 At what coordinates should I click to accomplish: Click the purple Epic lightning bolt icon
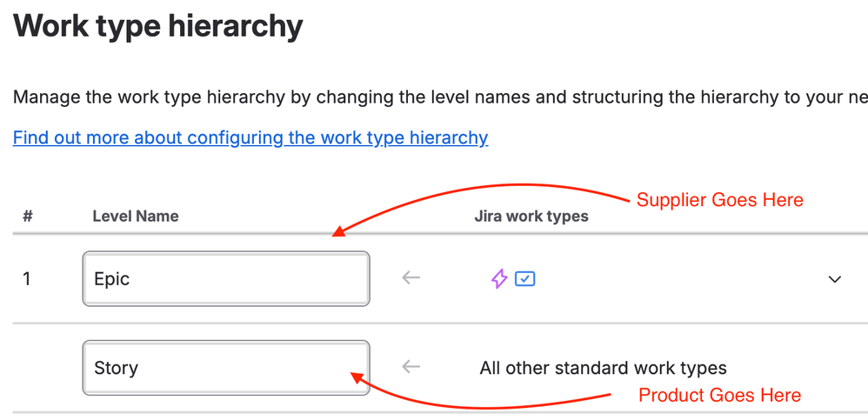499,278
